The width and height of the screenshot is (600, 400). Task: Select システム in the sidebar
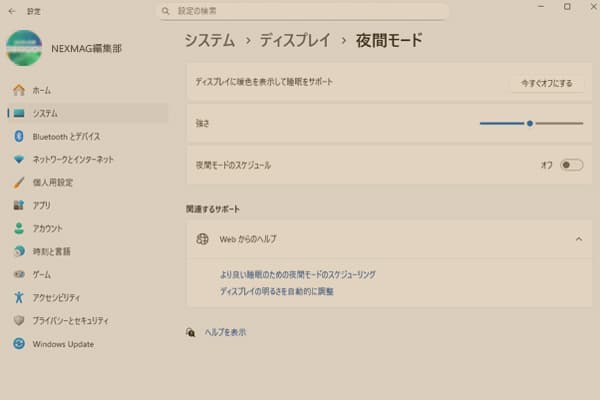click(x=87, y=113)
